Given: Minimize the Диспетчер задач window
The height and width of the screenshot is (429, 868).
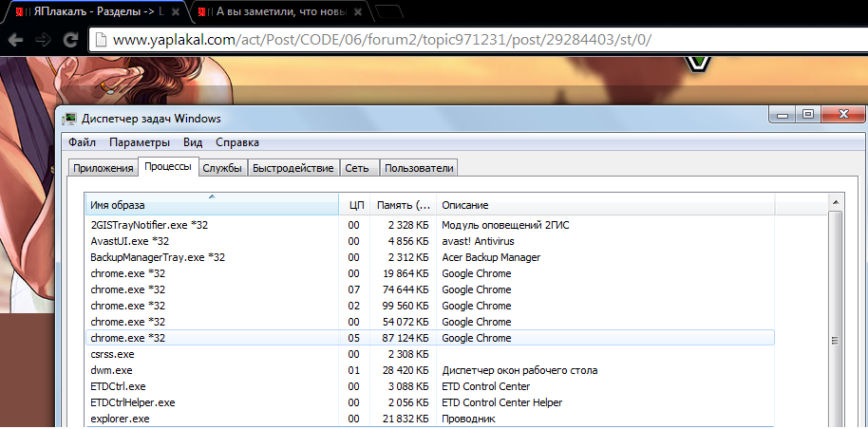Looking at the screenshot, I should click(x=783, y=115).
